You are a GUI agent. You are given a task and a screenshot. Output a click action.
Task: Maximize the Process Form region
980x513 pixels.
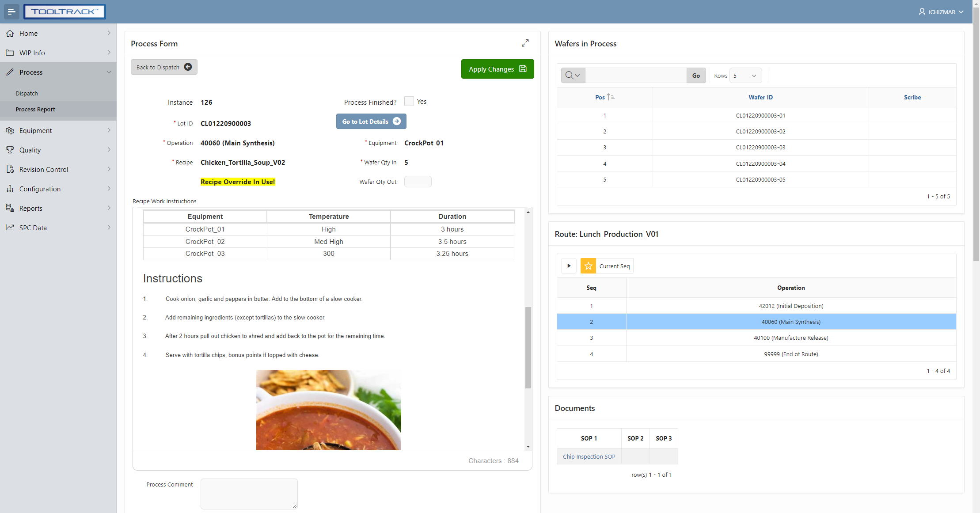coord(525,43)
